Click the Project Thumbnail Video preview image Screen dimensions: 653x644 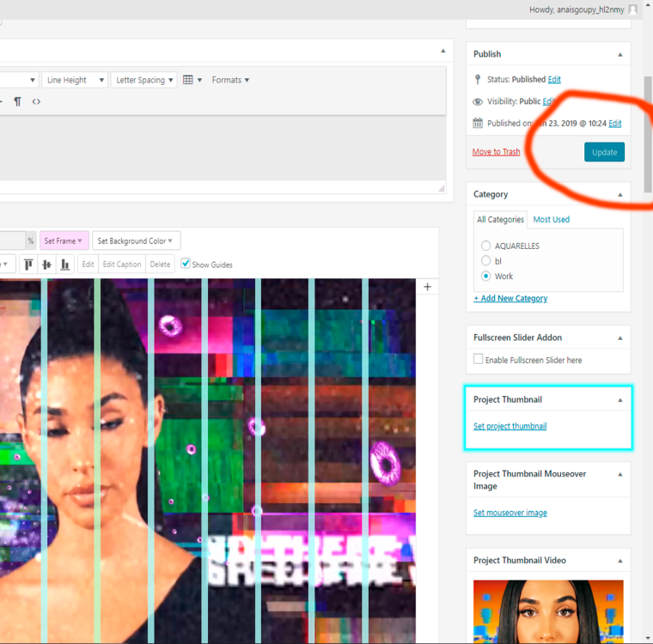point(547,611)
